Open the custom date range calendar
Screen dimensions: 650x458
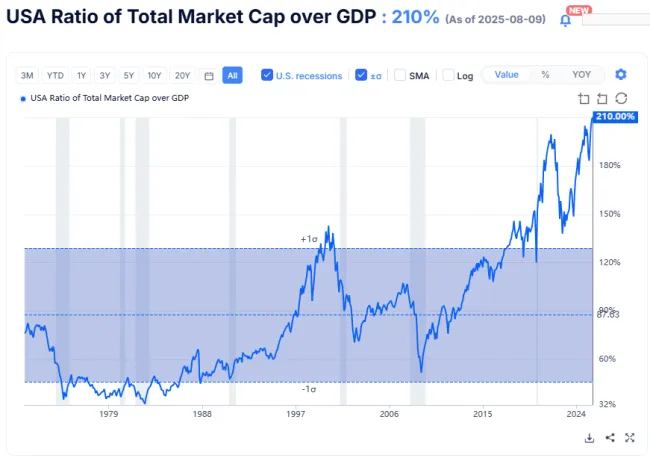[208, 75]
